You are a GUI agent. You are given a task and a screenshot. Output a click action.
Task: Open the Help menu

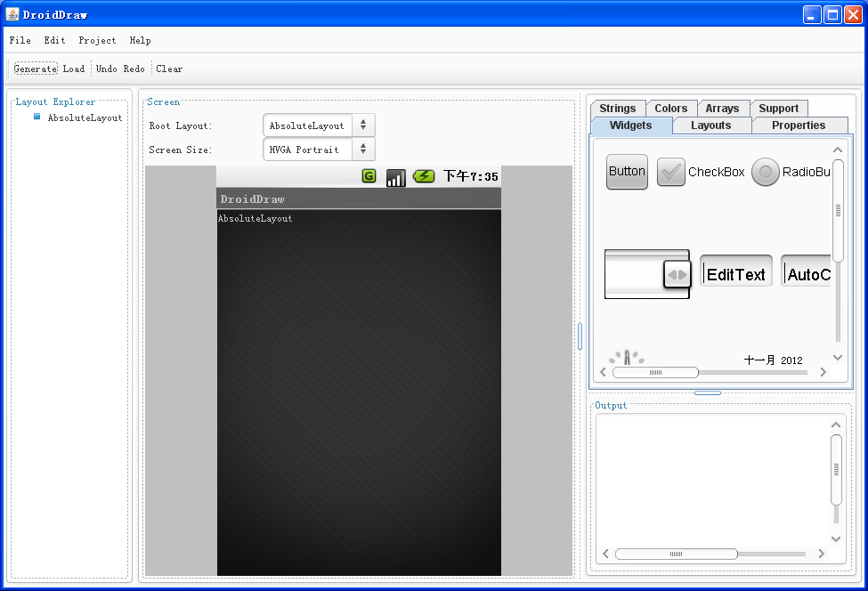point(140,40)
